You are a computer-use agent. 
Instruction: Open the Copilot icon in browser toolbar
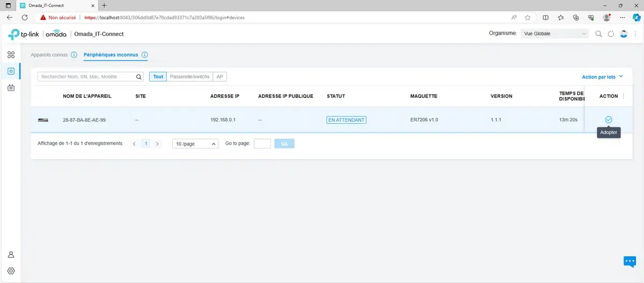pos(636,17)
